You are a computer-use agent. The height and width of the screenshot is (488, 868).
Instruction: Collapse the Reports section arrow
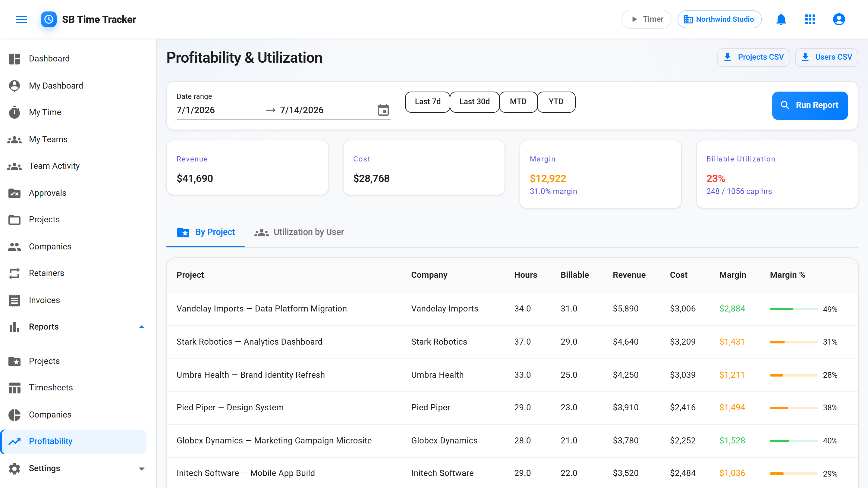pos(142,327)
